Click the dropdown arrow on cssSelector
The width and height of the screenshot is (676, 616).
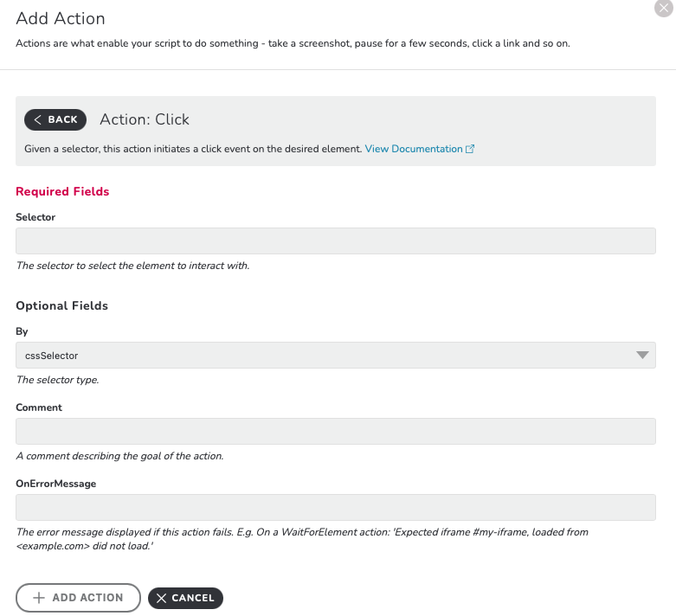point(642,356)
